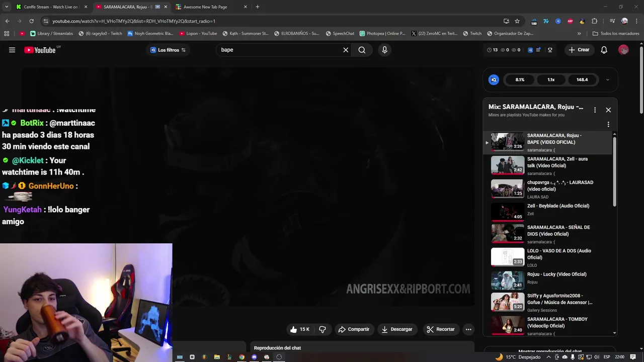Switch to the Awesome New Tab Page tab
The height and width of the screenshot is (362, 644).
[x=212, y=7]
